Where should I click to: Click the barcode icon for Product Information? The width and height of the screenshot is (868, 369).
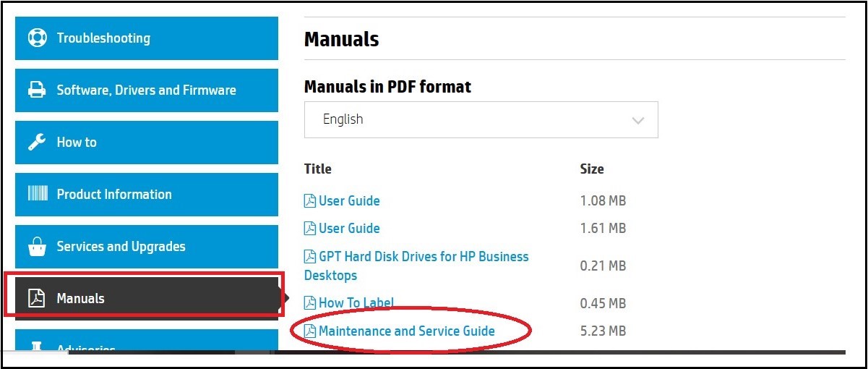pos(38,194)
